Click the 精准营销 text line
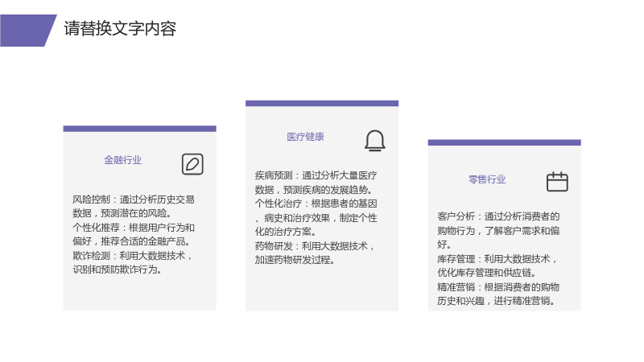This screenshot has height=362, width=644. pos(498,294)
